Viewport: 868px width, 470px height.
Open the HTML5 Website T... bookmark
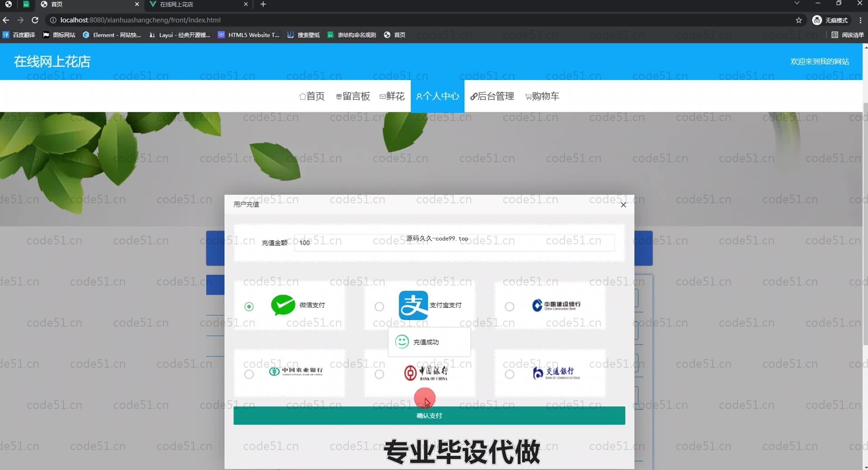(x=249, y=35)
